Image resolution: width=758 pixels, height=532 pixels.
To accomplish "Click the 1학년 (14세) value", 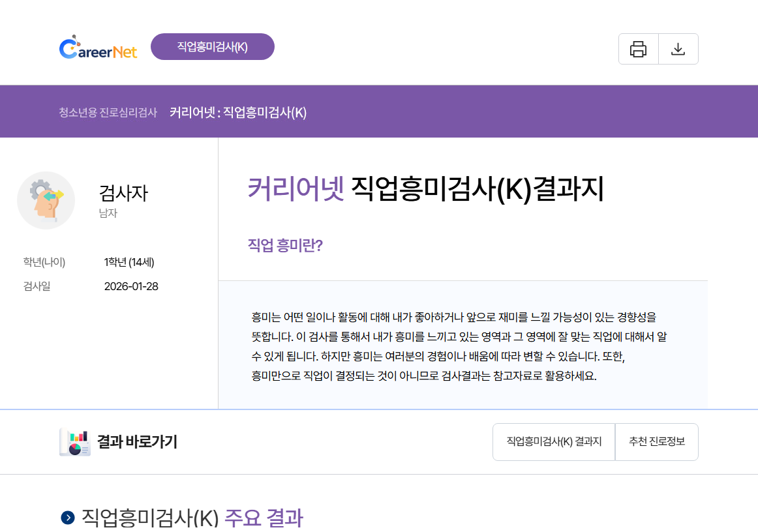I will (x=129, y=262).
